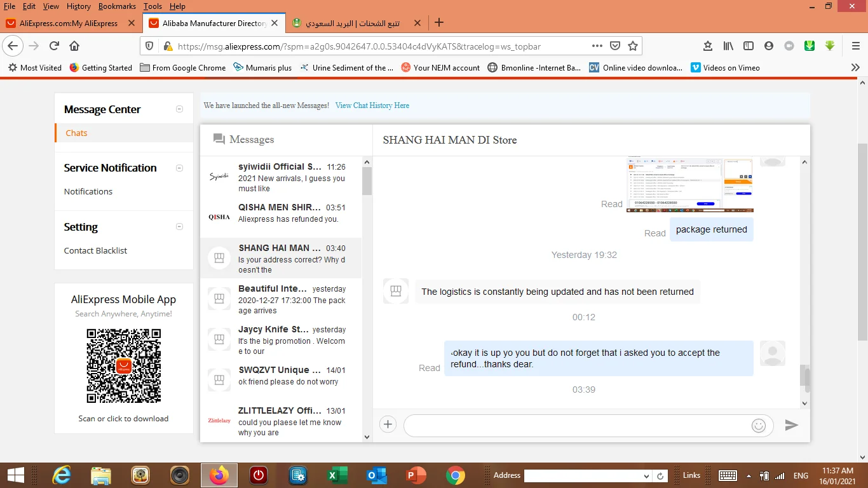Show more bookmarks toolbar items
This screenshot has width=868, height=488.
(855, 67)
